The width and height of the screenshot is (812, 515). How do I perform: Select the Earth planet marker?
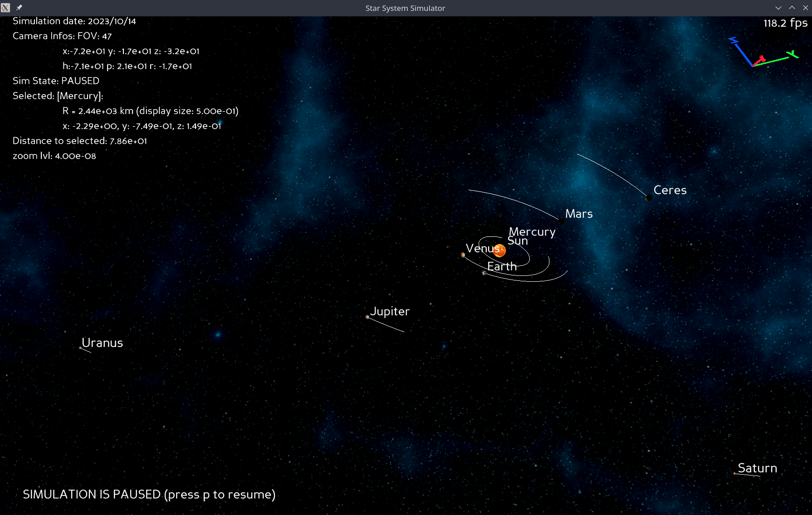pos(484,273)
